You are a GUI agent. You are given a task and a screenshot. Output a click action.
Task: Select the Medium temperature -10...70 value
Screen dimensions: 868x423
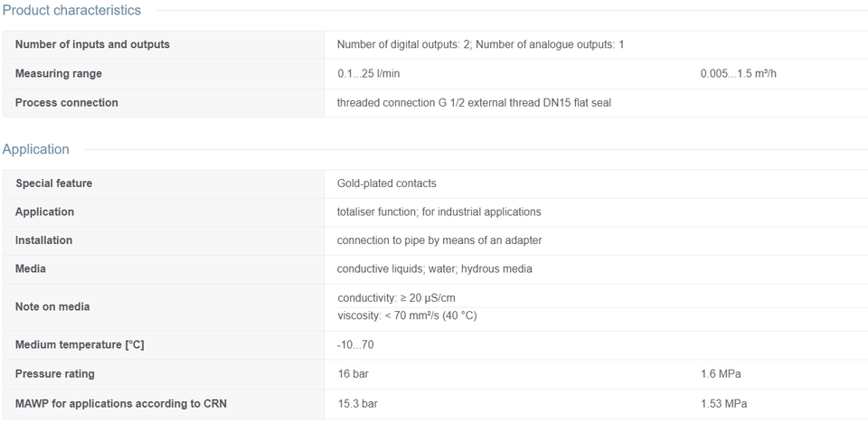pyautogui.click(x=355, y=345)
